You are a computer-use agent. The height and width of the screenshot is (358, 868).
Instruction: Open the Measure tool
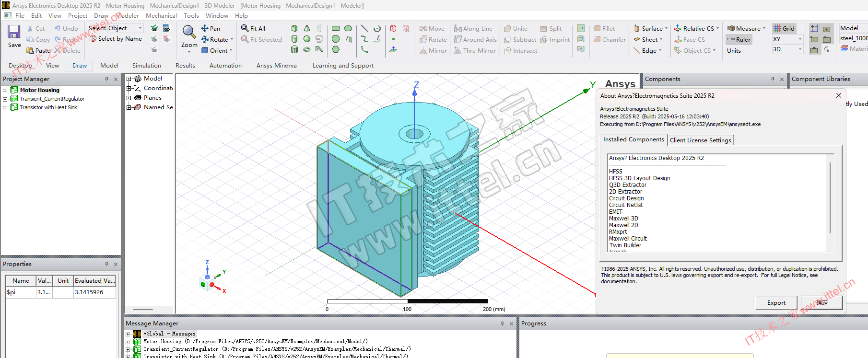745,28
